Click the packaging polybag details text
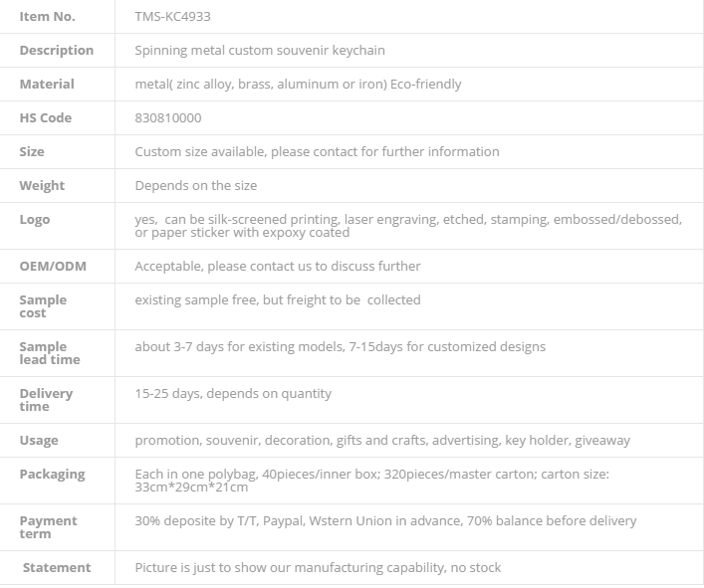Image resolution: width=704 pixels, height=588 pixels. (x=372, y=481)
